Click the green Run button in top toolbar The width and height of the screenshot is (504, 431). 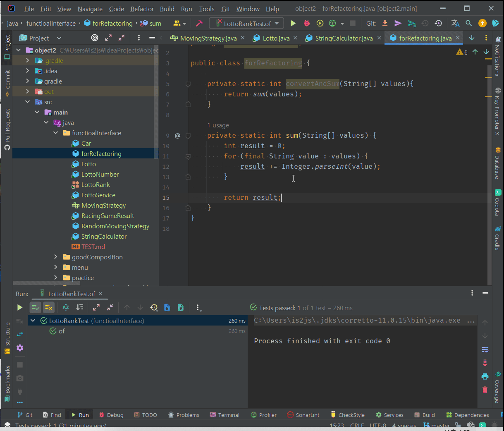click(x=293, y=24)
